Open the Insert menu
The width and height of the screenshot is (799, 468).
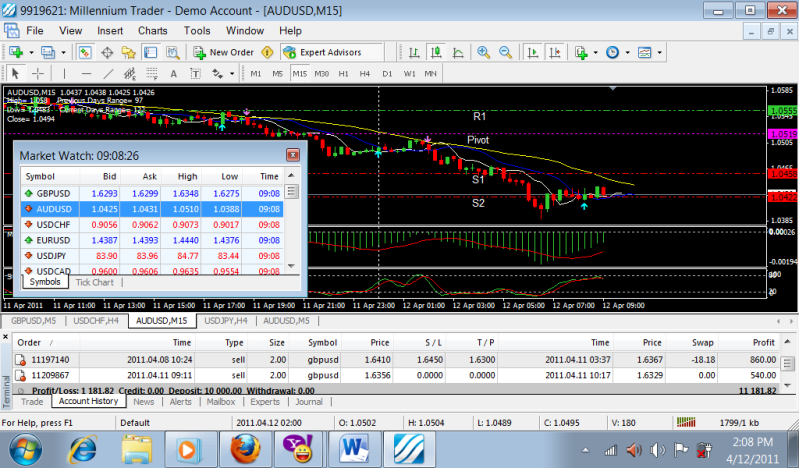click(x=110, y=31)
